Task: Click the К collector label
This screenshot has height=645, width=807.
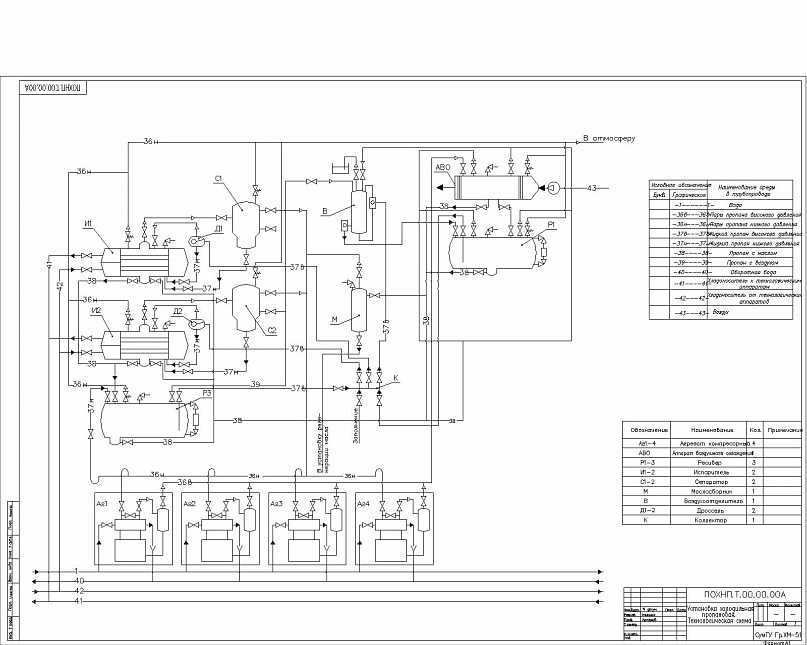Action: tap(394, 377)
